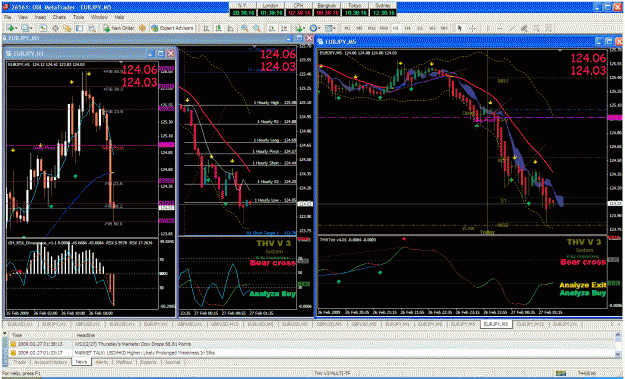Switch to the Mailbox tab
625x379 pixels.
pos(124,362)
